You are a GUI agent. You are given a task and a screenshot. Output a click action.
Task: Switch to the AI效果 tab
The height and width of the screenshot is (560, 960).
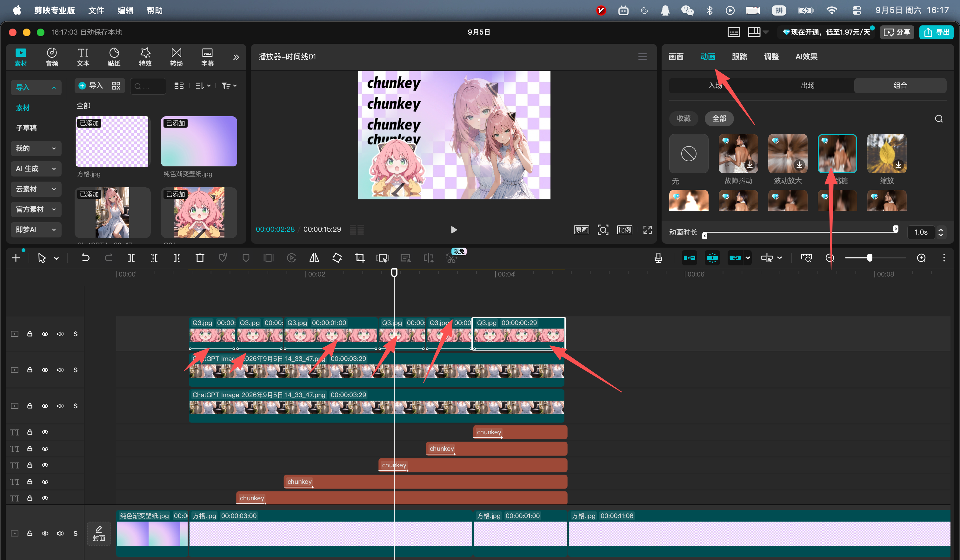806,57
